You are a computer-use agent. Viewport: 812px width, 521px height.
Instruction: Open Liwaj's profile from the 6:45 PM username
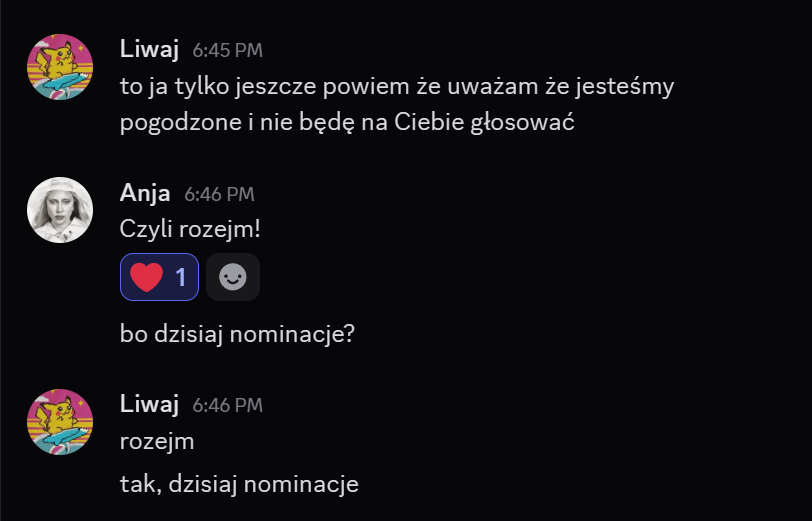point(149,49)
